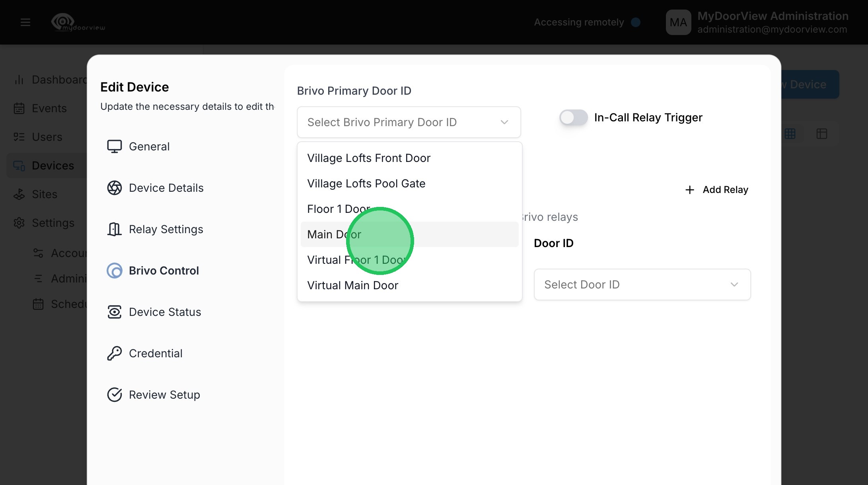Viewport: 868px width, 485px height.
Task: Pick the Virtual Main Door option
Action: click(352, 285)
